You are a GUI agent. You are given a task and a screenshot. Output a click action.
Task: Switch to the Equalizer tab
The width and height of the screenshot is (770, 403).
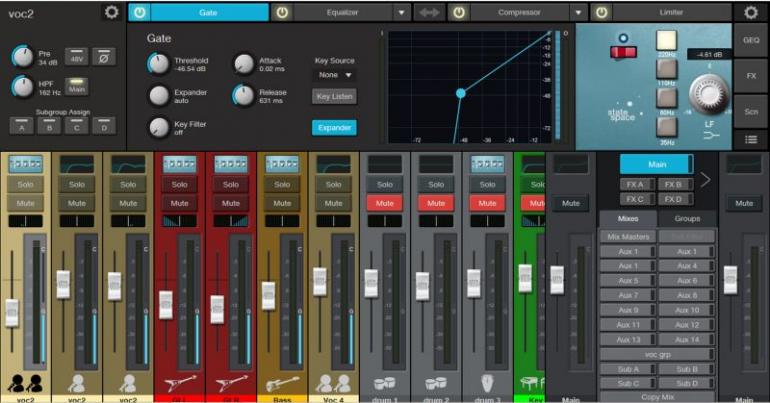(x=342, y=13)
